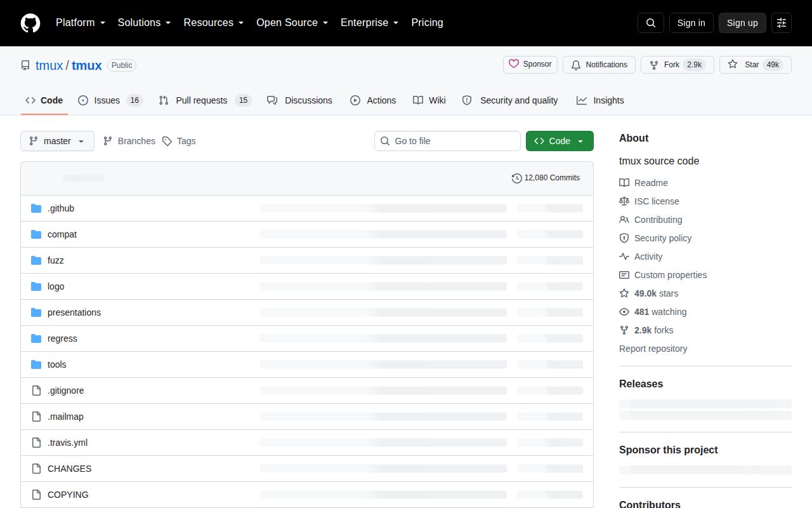
Task: Open the Security policy link
Action: (655, 238)
